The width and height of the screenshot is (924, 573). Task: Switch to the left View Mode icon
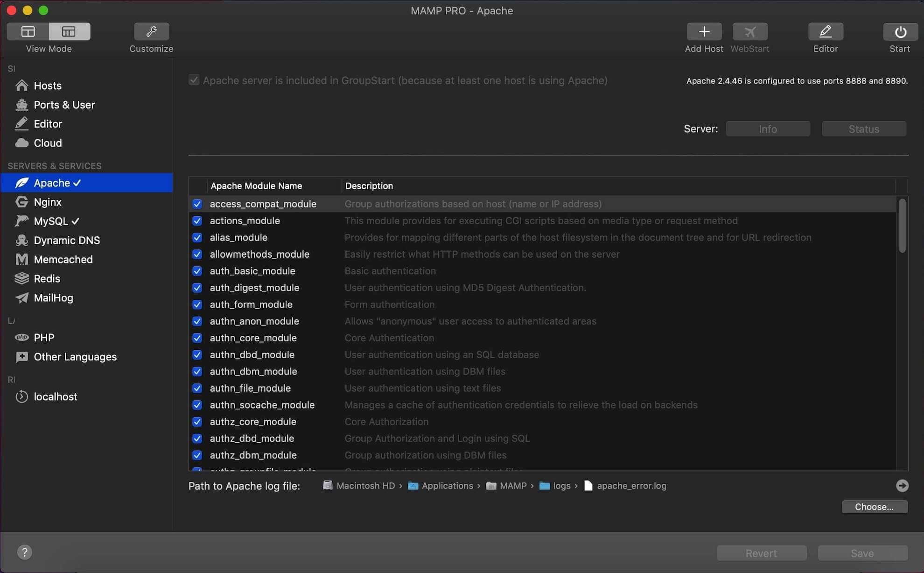click(x=28, y=32)
